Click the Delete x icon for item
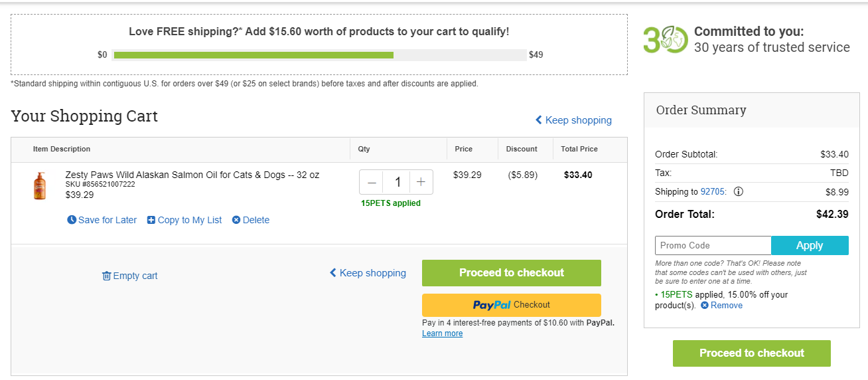Image resolution: width=868 pixels, height=380 pixels. click(236, 220)
